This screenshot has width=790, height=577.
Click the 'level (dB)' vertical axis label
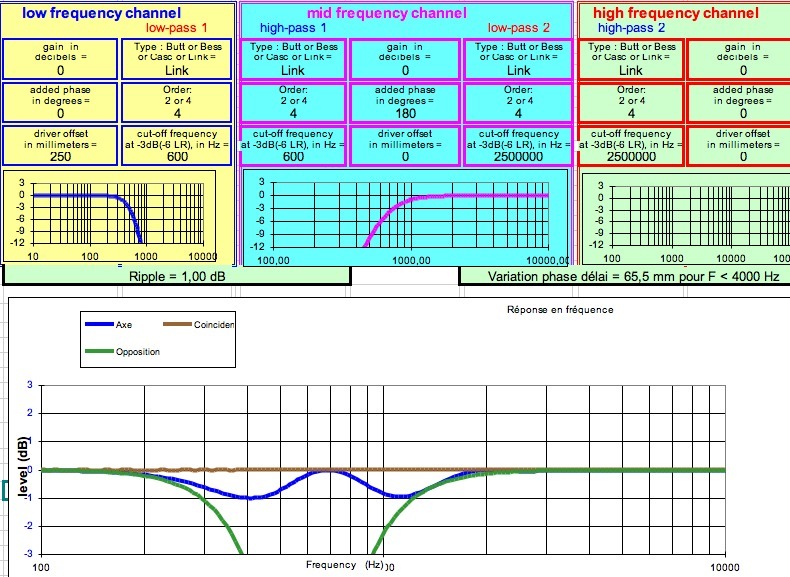(24, 467)
